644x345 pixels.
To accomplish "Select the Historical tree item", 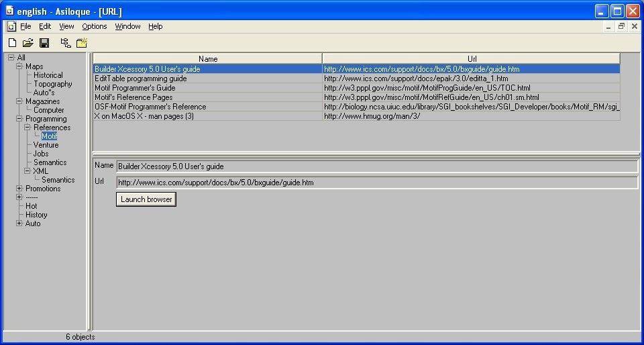I will coord(48,75).
